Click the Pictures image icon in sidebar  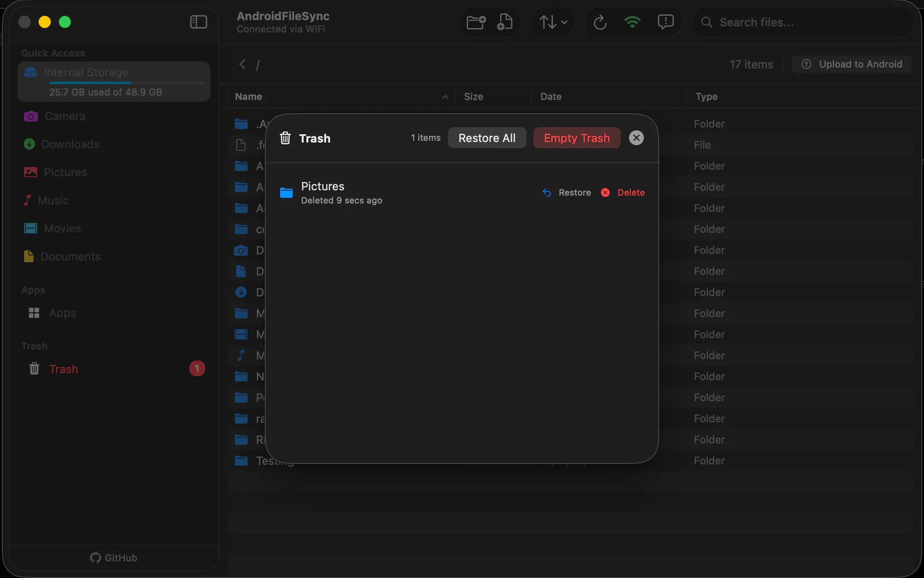point(31,172)
